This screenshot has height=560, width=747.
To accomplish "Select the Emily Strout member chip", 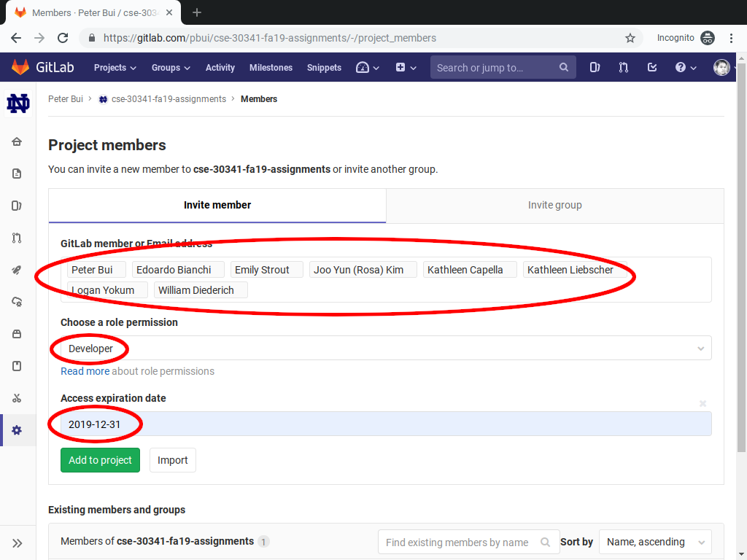I will 267,270.
